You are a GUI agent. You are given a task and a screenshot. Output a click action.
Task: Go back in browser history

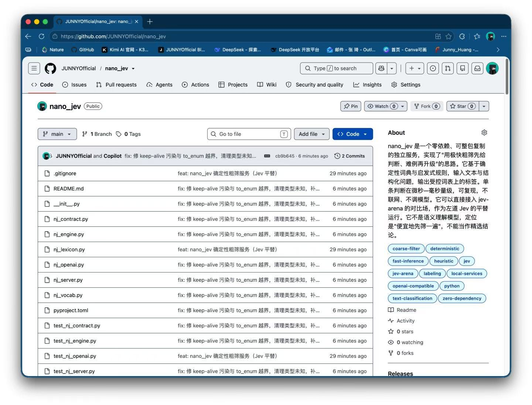pyautogui.click(x=28, y=36)
